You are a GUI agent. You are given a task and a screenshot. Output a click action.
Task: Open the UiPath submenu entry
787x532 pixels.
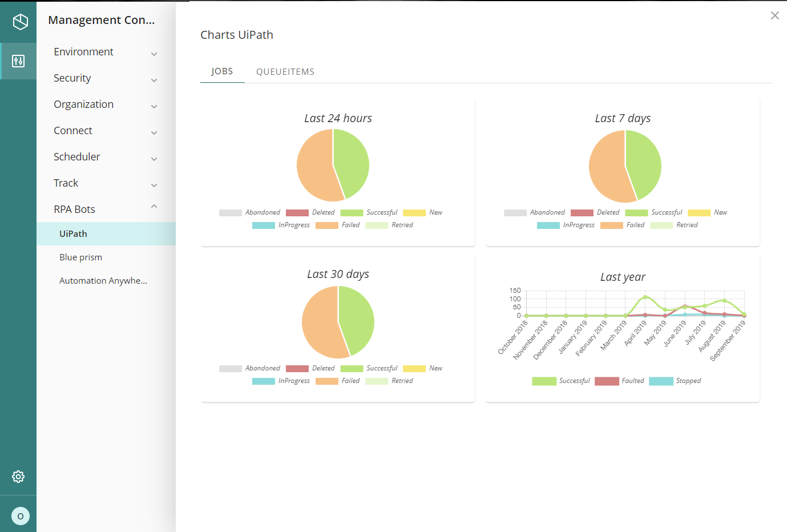(106, 233)
